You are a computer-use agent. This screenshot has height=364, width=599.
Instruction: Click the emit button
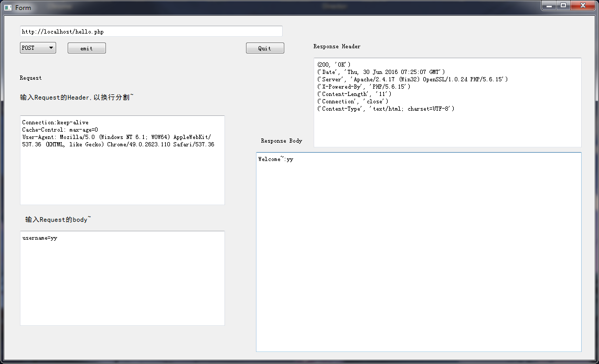click(87, 48)
